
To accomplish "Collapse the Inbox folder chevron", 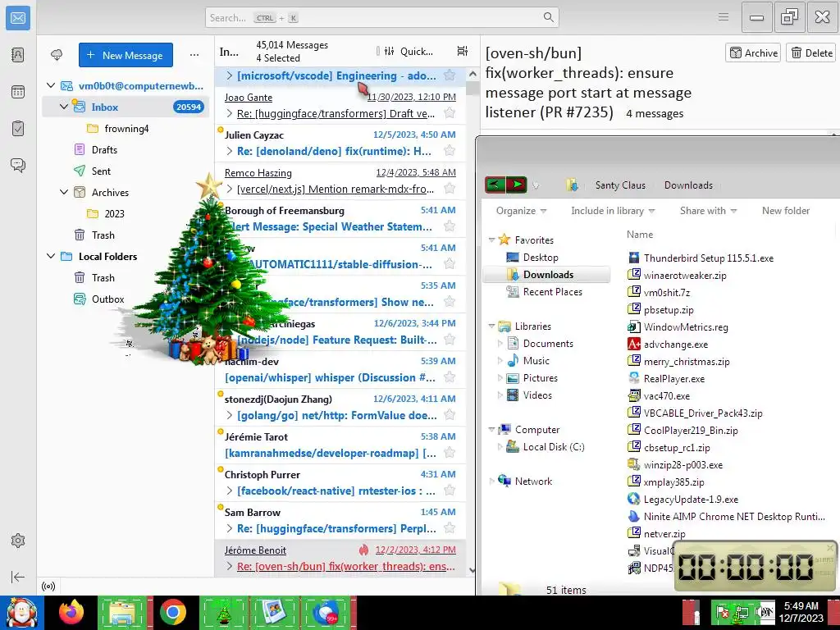I will click(64, 107).
